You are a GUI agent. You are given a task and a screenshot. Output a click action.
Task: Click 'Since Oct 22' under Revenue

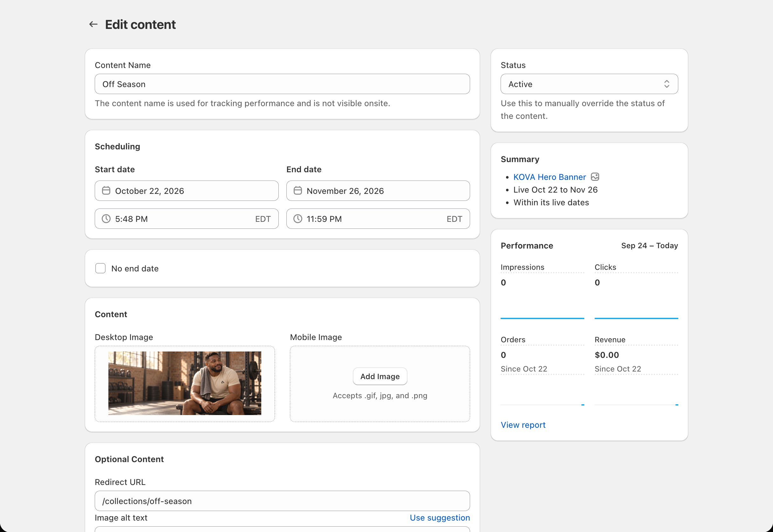click(618, 369)
